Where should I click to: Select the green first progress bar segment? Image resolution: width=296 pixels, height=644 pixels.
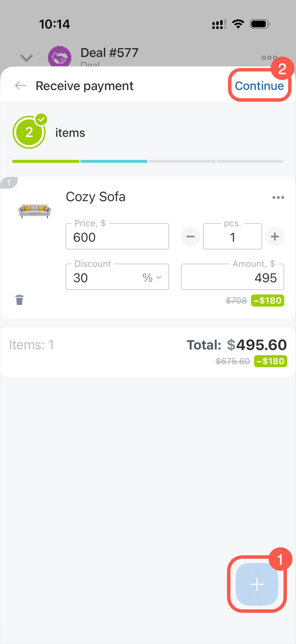(x=46, y=162)
